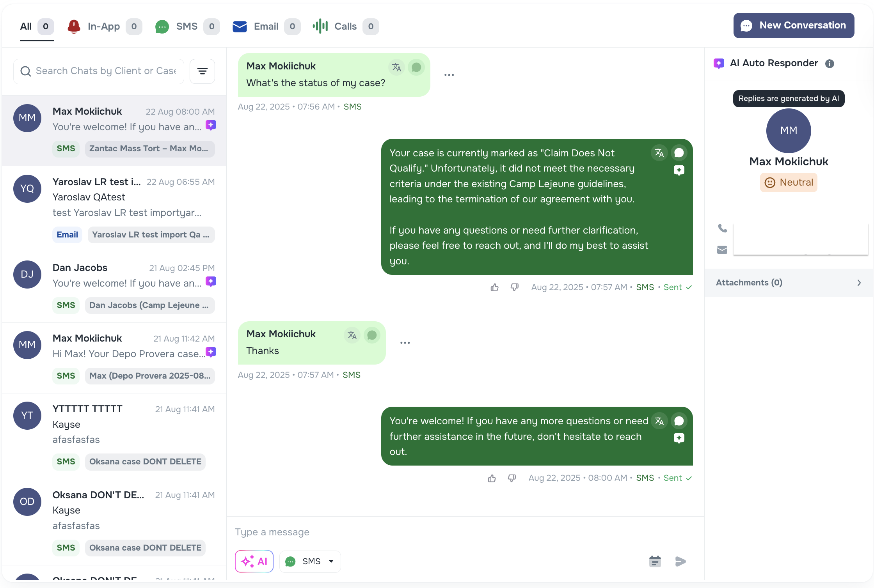Open the SMS channel dropdown in composer

(310, 561)
